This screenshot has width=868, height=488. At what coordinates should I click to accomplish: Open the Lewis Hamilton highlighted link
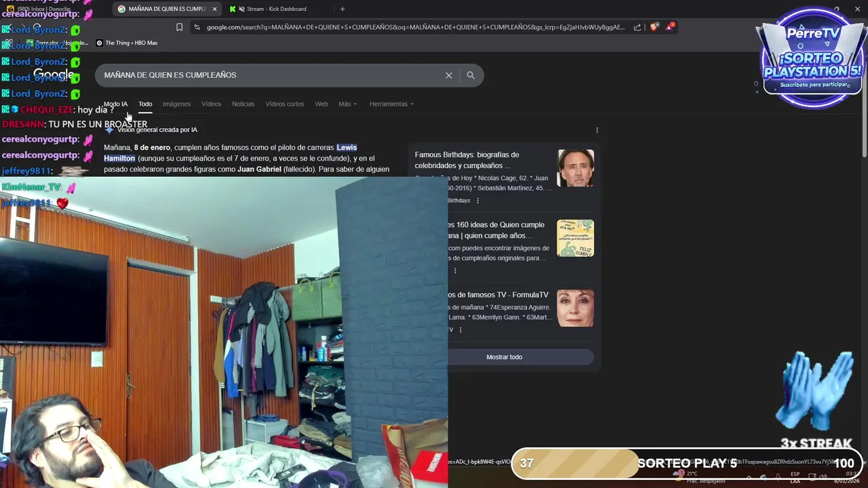coord(347,147)
